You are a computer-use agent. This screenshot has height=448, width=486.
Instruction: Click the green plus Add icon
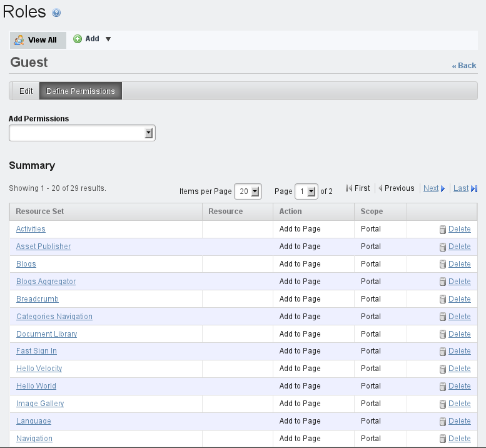(78, 39)
